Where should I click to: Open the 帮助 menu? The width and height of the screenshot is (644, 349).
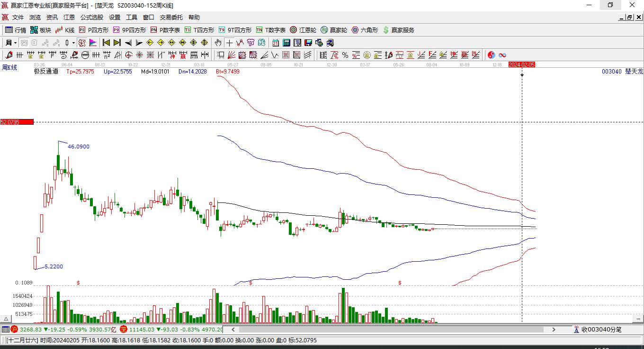point(194,17)
